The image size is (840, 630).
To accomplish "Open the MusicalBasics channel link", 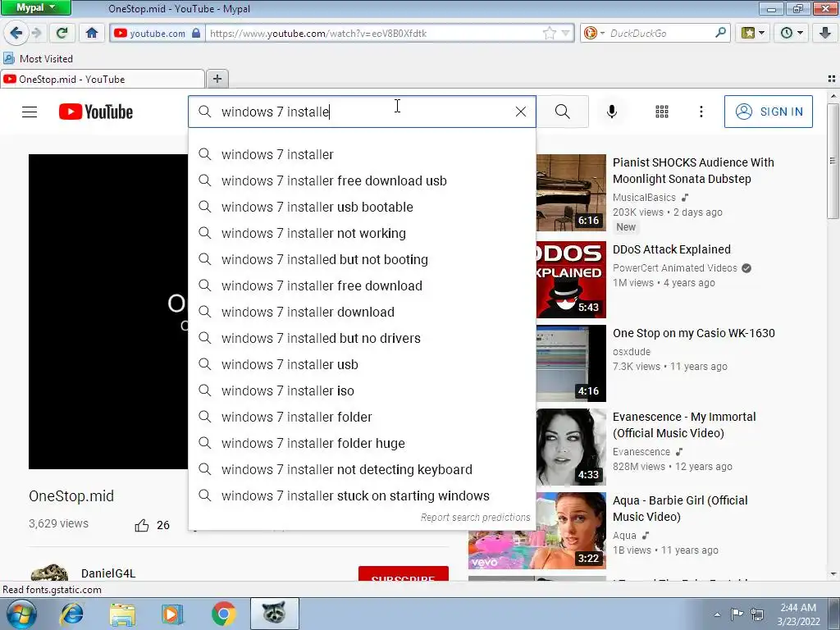I will [644, 197].
